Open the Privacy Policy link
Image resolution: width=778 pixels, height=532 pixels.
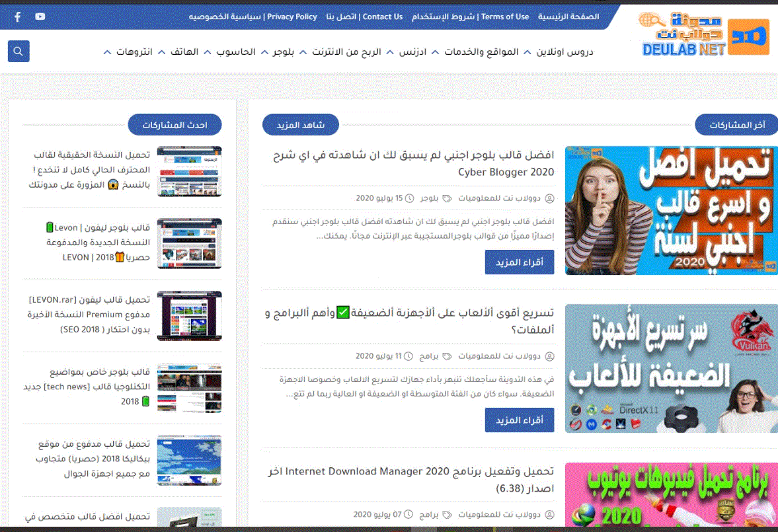pos(253,17)
